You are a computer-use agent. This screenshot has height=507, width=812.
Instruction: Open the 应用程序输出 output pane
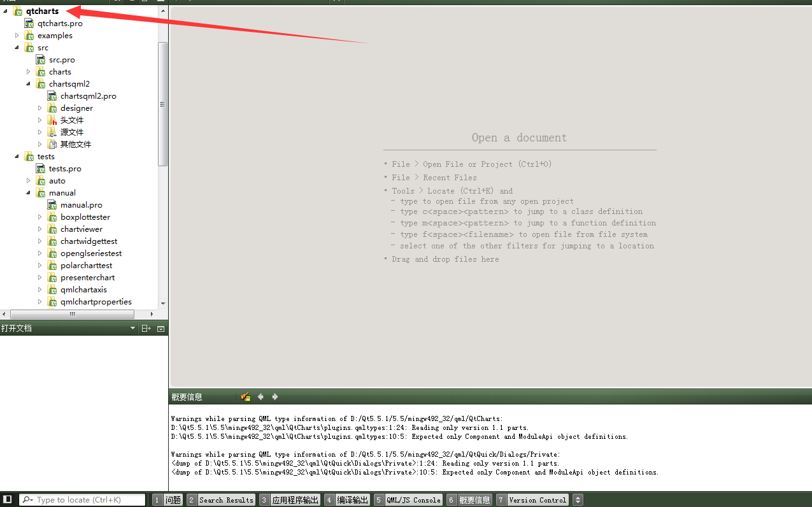[x=290, y=500]
